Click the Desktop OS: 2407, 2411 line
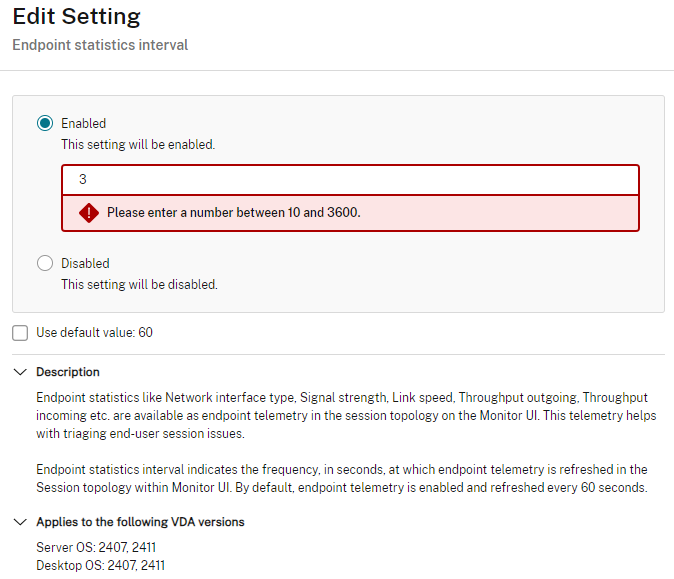The height and width of the screenshot is (579, 674). [x=101, y=565]
